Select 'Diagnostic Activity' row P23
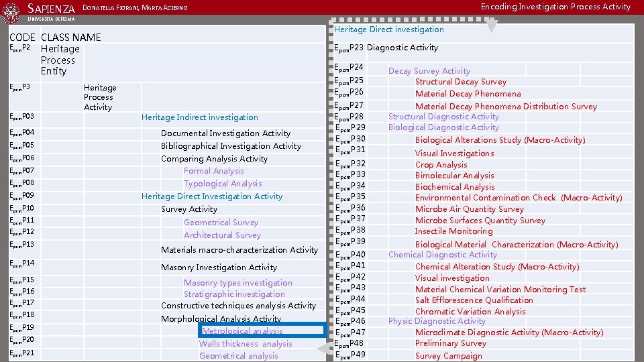 402,48
